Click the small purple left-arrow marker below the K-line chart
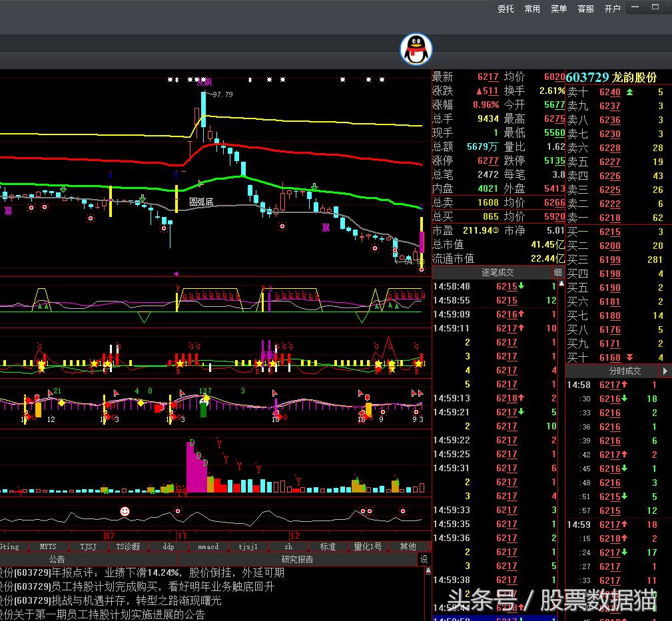Image resolution: width=672 pixels, height=621 pixels. tap(176, 274)
